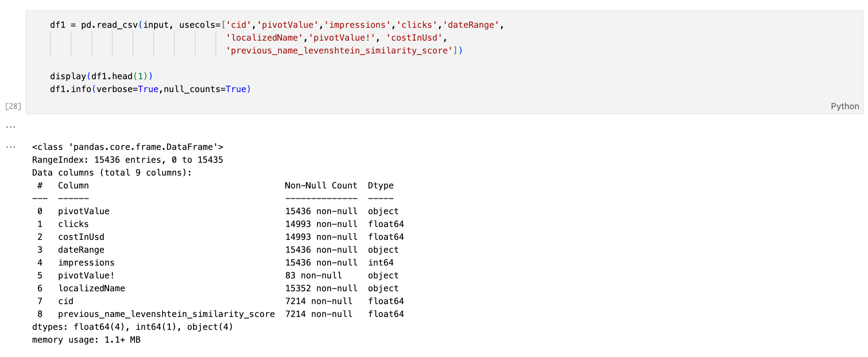Click the display(df1.head(1)) code line
This screenshot has height=357, width=868.
tap(101, 76)
